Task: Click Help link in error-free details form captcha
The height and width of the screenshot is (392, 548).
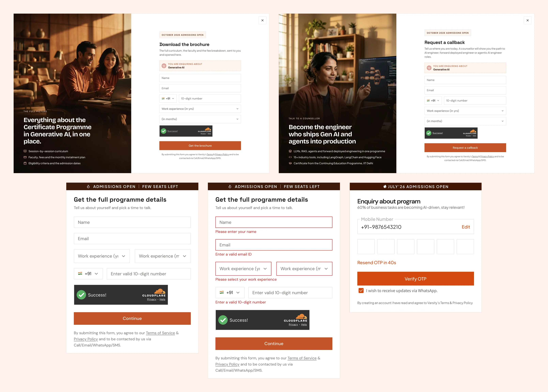Action: pyautogui.click(x=162, y=299)
